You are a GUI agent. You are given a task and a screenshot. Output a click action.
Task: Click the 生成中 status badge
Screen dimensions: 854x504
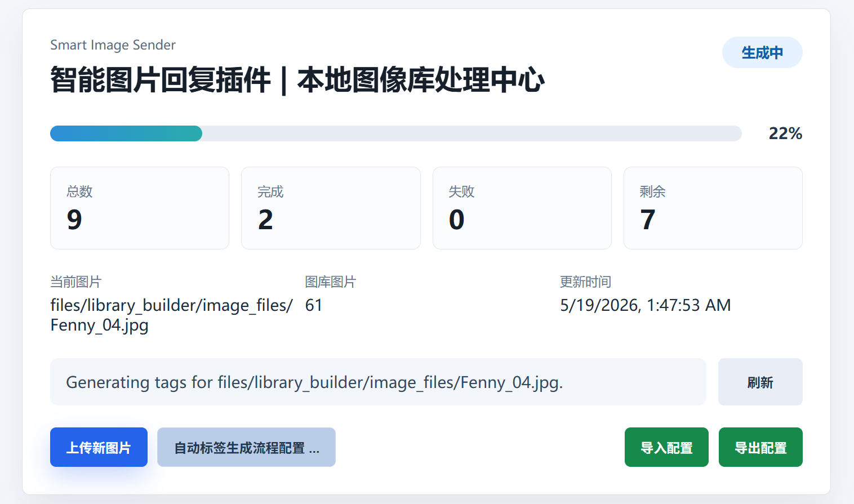(762, 52)
